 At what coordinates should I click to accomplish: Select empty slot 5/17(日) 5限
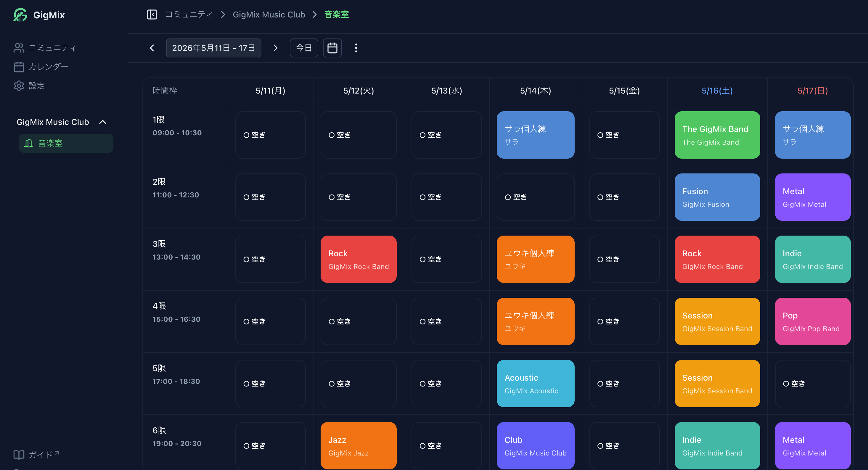point(812,383)
